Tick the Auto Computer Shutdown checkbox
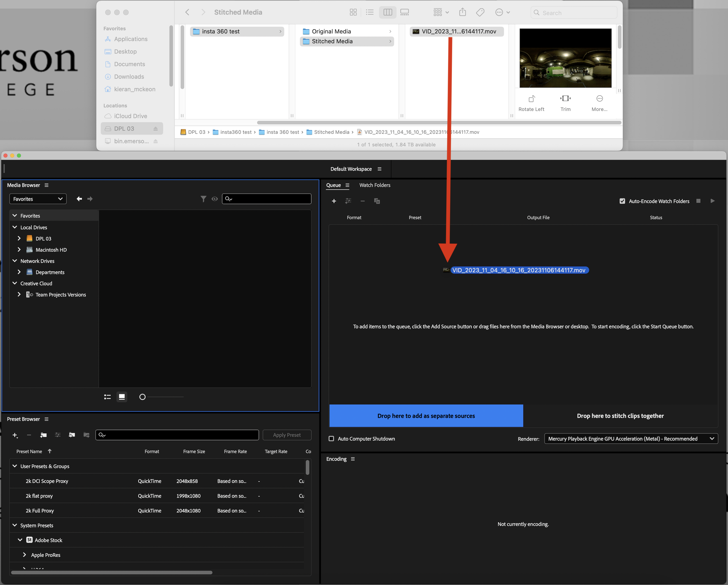The width and height of the screenshot is (728, 585). coord(331,438)
